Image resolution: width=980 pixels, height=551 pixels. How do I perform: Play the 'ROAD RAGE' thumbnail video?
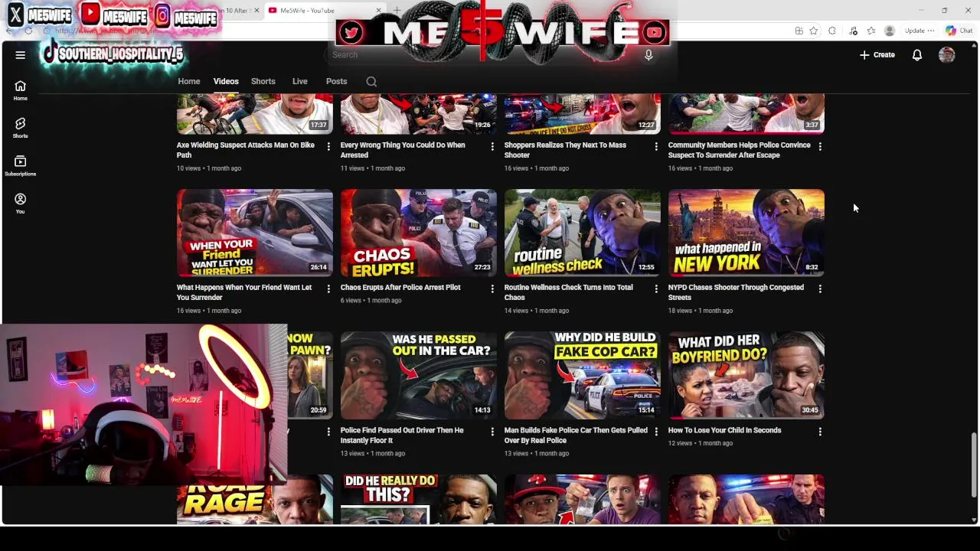[x=255, y=500]
